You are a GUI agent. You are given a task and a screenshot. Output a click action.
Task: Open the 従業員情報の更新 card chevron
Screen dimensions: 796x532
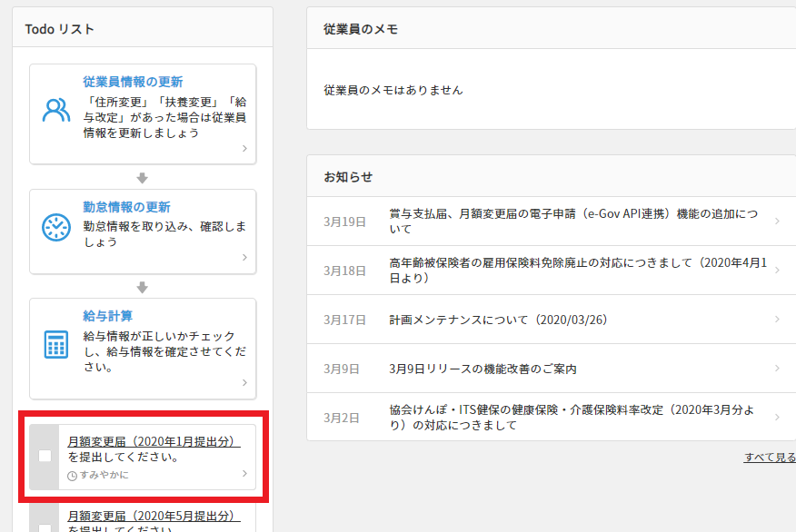[x=244, y=149]
